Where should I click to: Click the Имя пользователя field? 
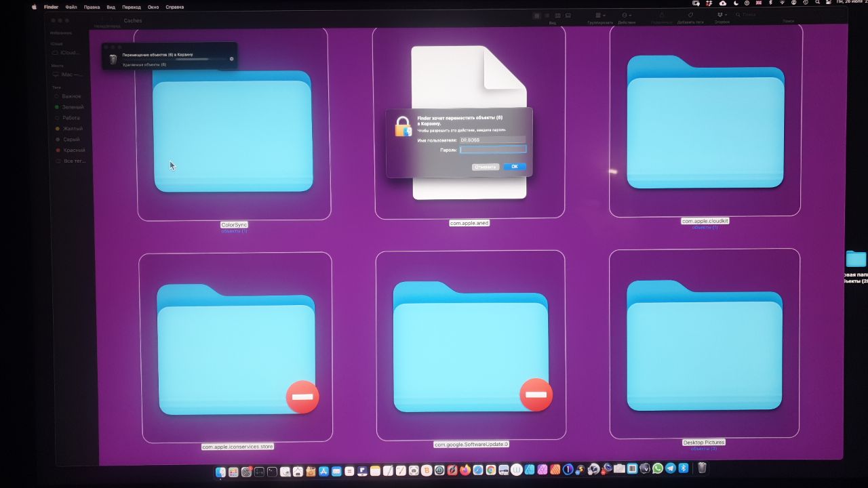point(492,140)
